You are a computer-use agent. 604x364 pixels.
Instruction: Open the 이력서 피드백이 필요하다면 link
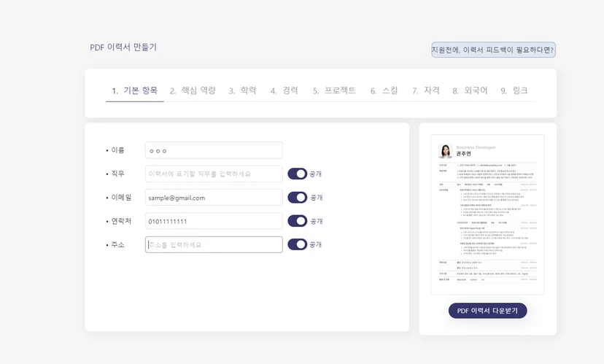point(493,50)
